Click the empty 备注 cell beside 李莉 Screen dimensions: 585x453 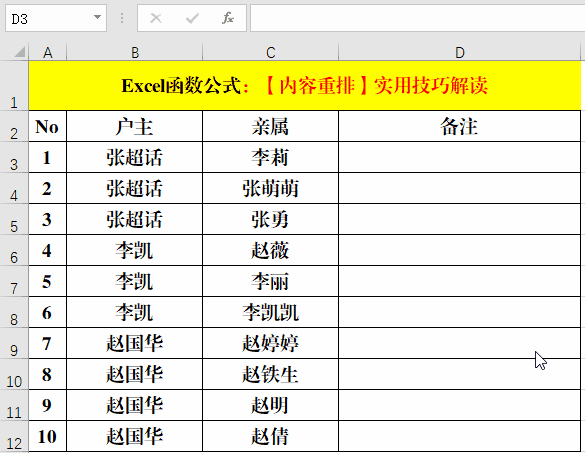460,157
